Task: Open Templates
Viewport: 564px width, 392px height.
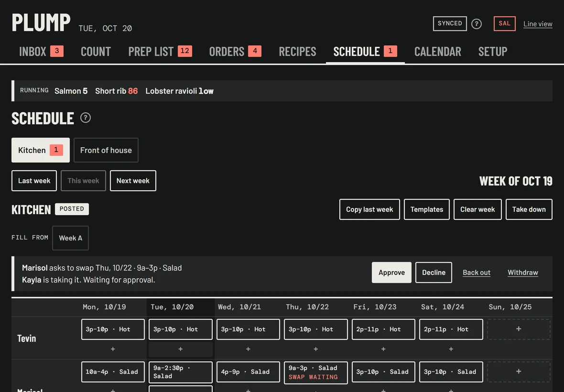Action: pyautogui.click(x=427, y=209)
